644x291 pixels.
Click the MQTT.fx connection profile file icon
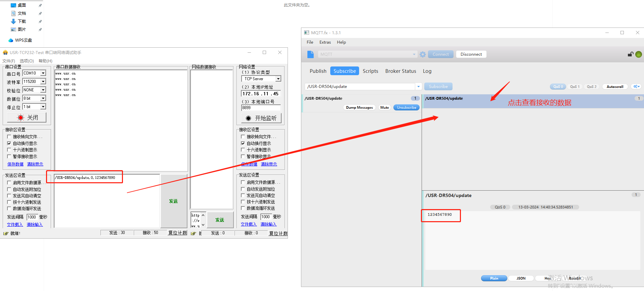310,54
